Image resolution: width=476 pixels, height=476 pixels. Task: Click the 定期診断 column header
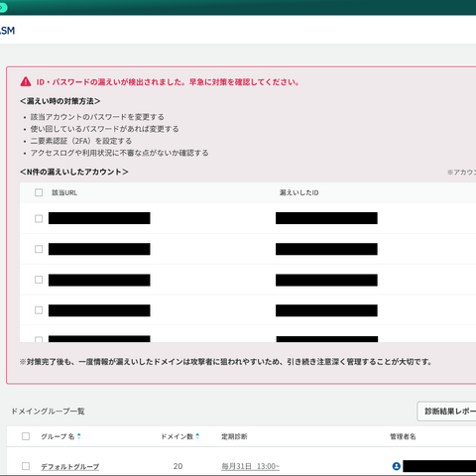234,436
